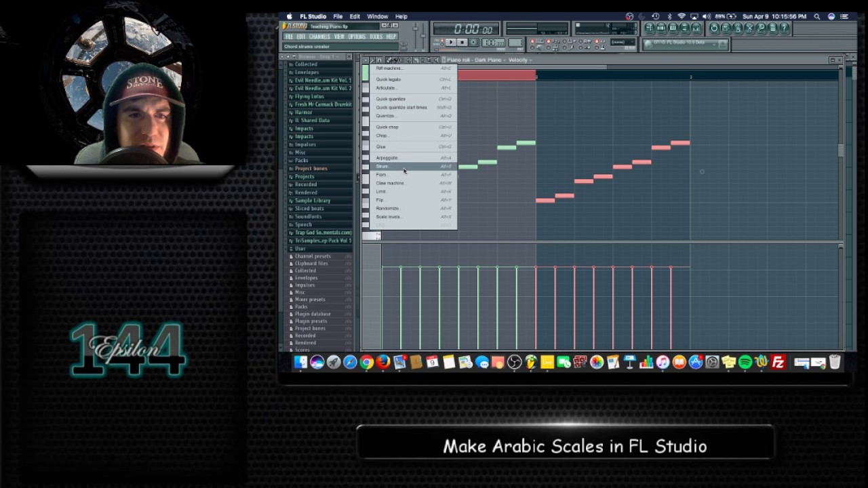Open the browser shortcut icon
Image resolution: width=868 pixels, height=488 pixels.
(x=685, y=28)
